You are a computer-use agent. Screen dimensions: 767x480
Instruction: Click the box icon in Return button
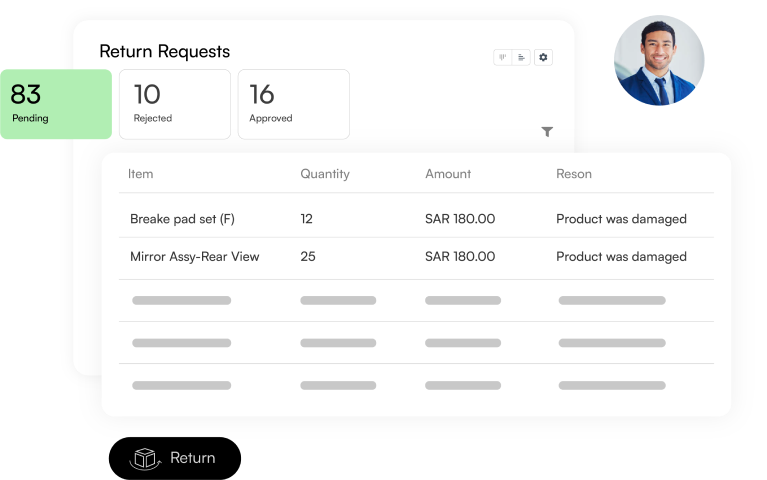coord(145,458)
